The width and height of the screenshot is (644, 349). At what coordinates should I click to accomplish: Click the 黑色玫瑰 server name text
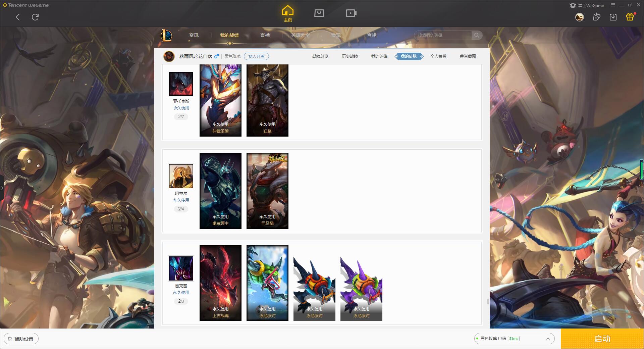click(x=232, y=56)
